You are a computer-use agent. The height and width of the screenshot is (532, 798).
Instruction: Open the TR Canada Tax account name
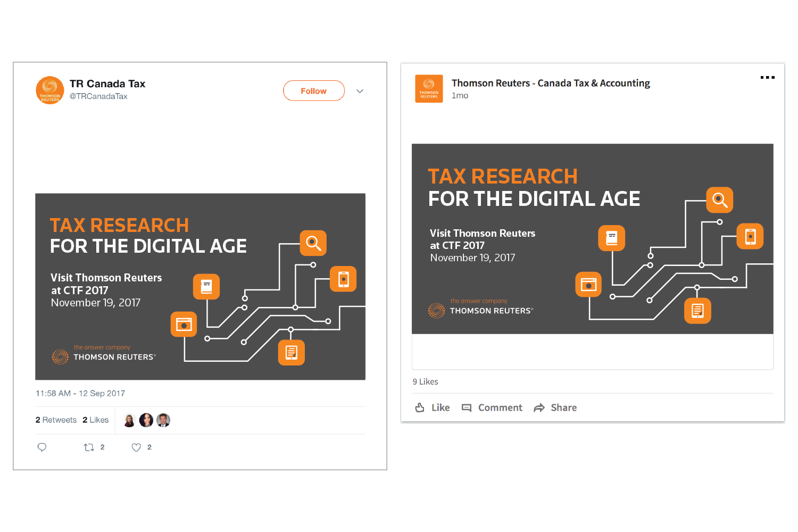[107, 84]
